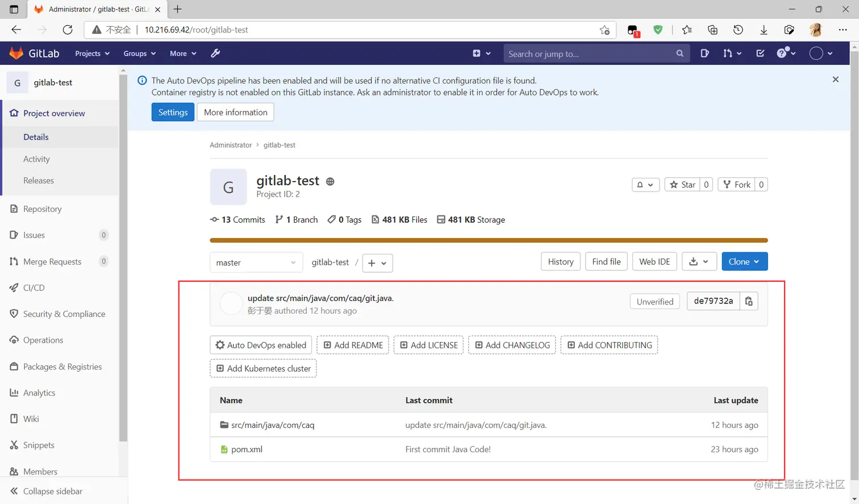View 0 Tags link
This screenshot has width=859, height=504.
tap(344, 219)
